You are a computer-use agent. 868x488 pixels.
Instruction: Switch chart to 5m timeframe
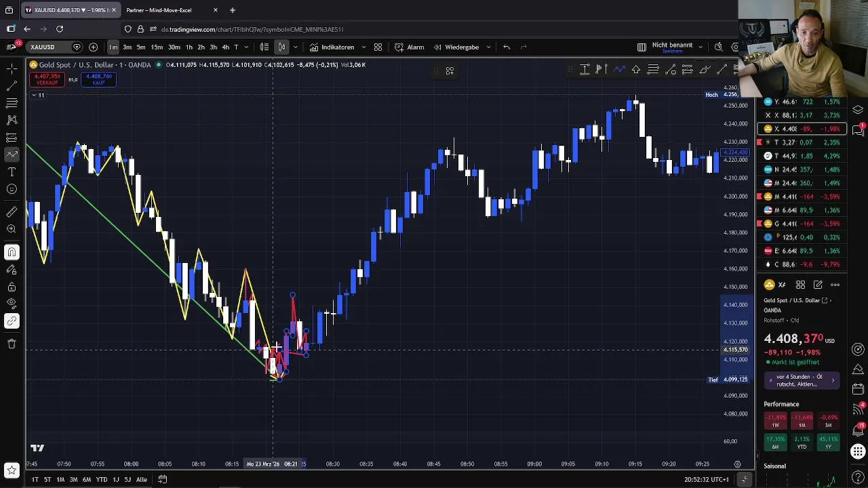(x=141, y=47)
